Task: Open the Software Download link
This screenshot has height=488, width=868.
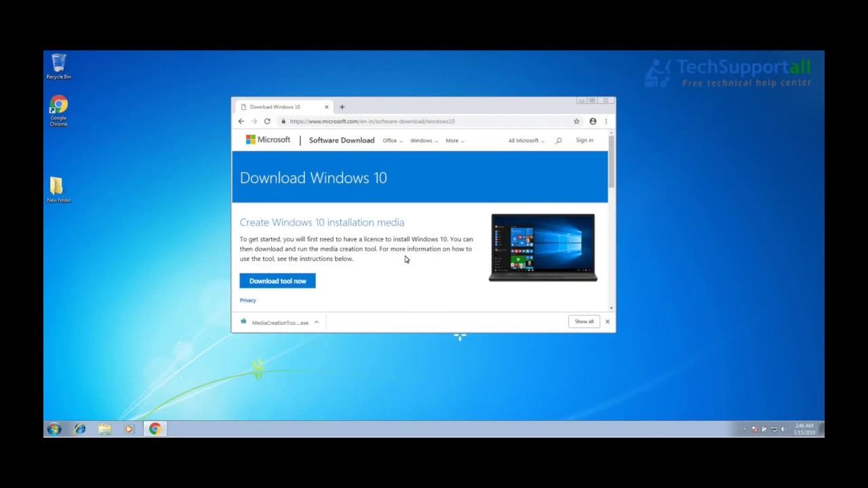Action: 342,140
